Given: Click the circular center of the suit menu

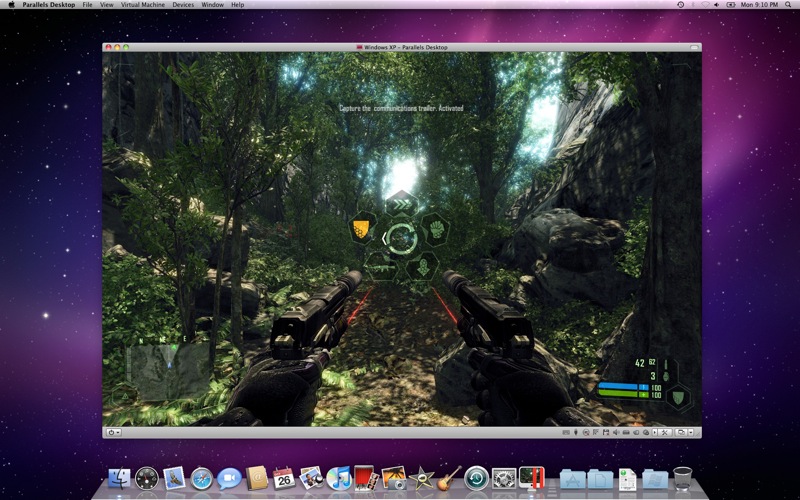Looking at the screenshot, I should 402,238.
